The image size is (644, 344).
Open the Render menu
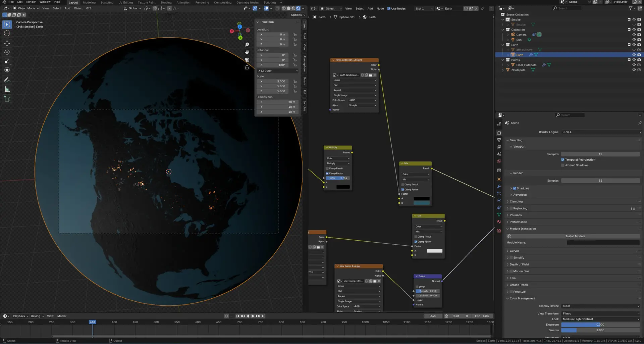31,2
